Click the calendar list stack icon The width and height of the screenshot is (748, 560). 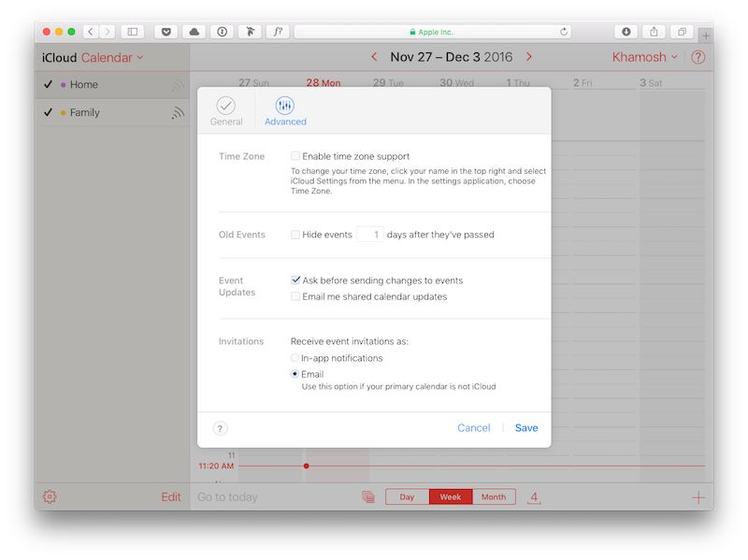(368, 497)
